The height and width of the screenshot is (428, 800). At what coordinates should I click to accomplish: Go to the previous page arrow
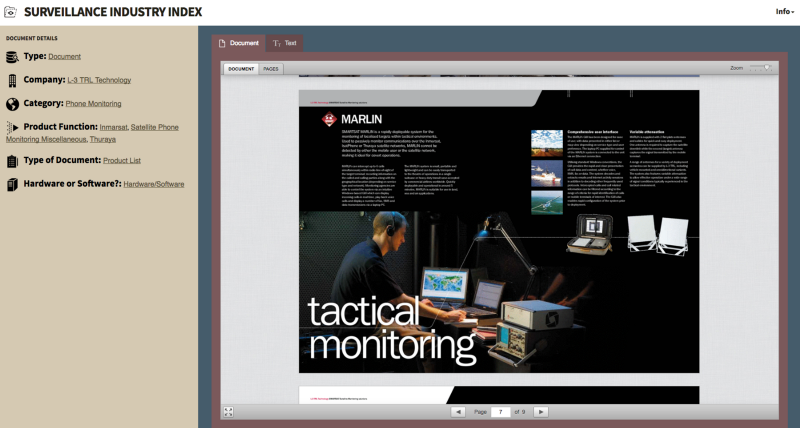pos(457,411)
